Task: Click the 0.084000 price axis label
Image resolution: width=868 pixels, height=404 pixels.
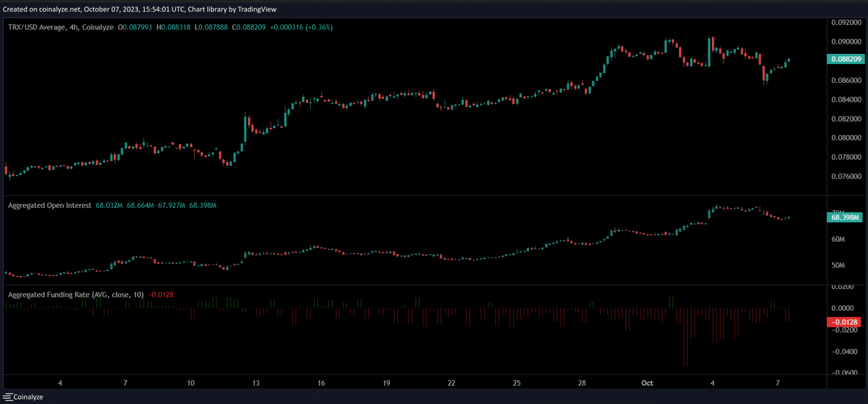Action: tap(846, 100)
